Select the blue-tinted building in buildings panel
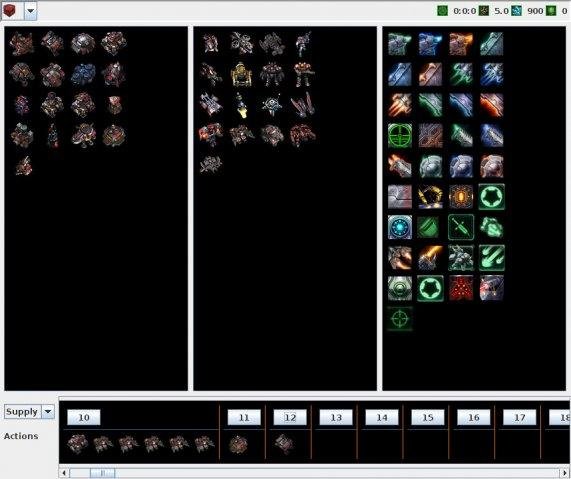 (x=83, y=75)
